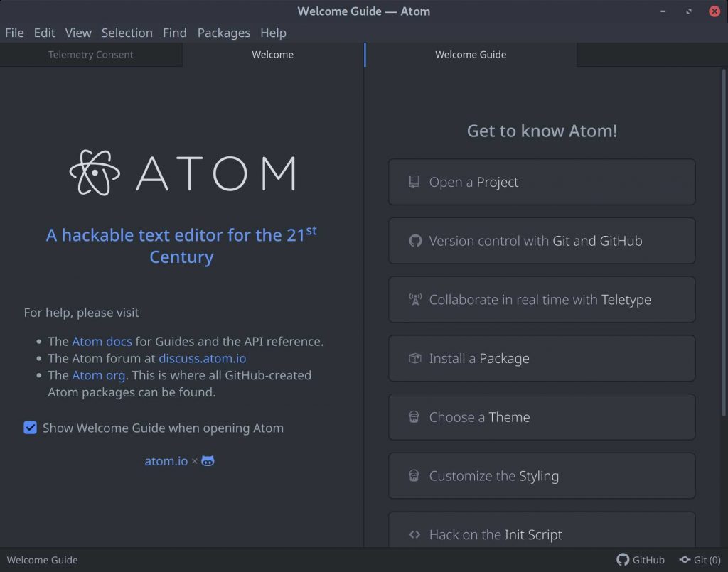
Task: Click the Version control with Git and GitHub card
Action: (542, 241)
